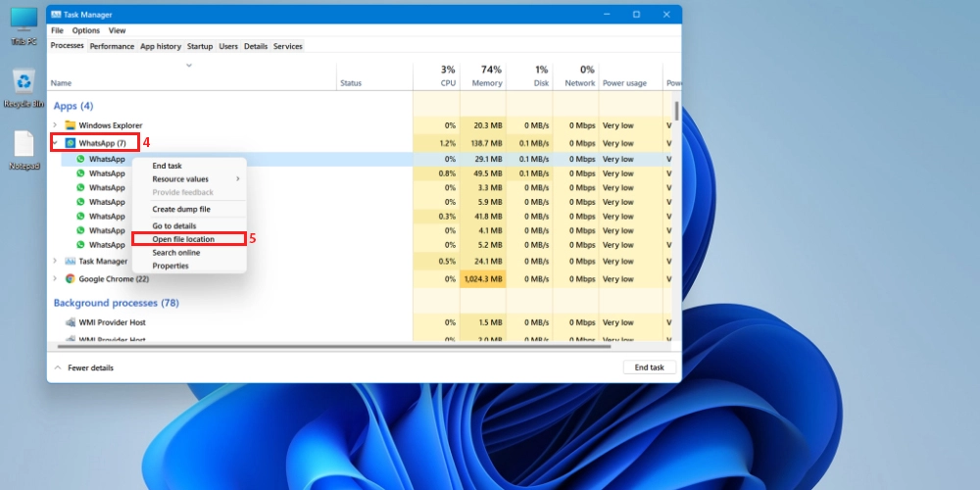This screenshot has width=980, height=490.
Task: Expand the Google Chrome (22) process group
Action: [55, 279]
